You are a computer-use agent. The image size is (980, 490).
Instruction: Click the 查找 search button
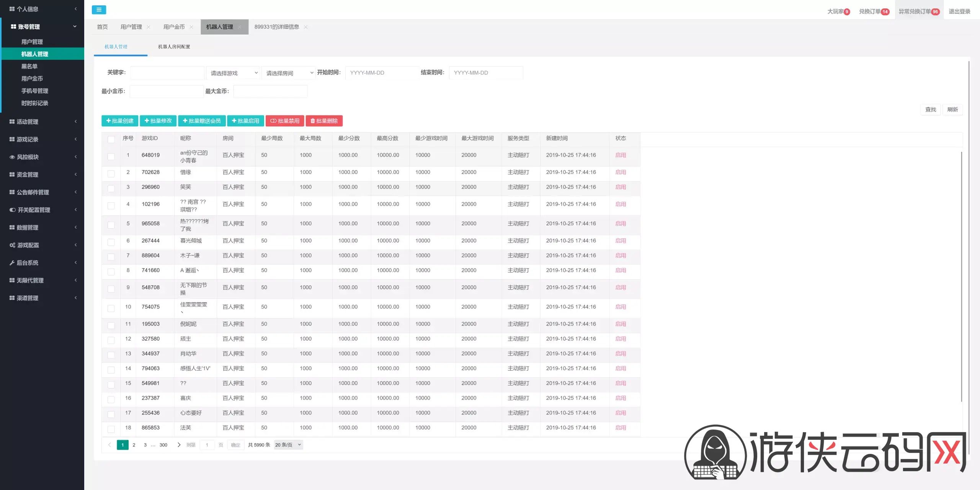[931, 110]
